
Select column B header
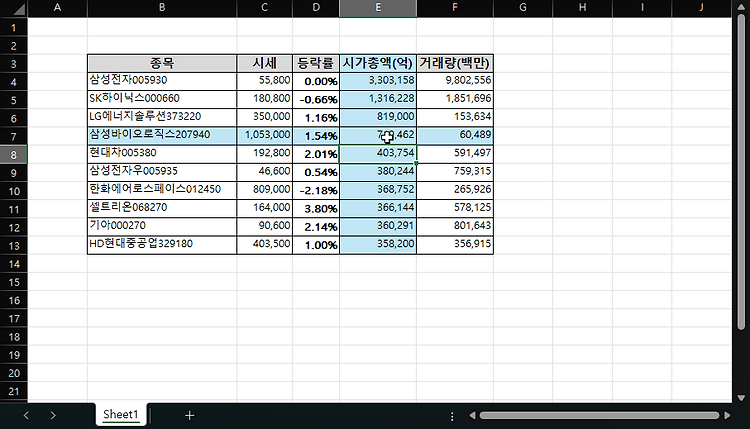coord(162,8)
